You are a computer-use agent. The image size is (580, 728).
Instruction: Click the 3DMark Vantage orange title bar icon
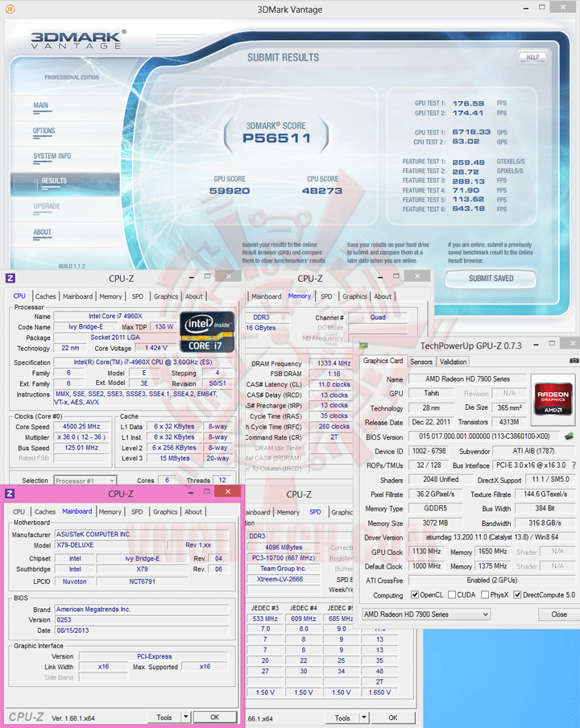pos(10,9)
